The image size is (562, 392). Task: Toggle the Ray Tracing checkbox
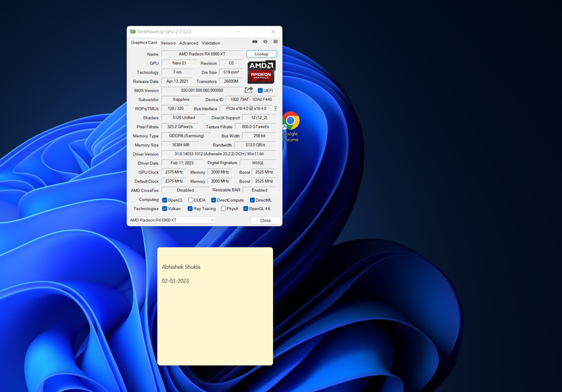click(190, 209)
